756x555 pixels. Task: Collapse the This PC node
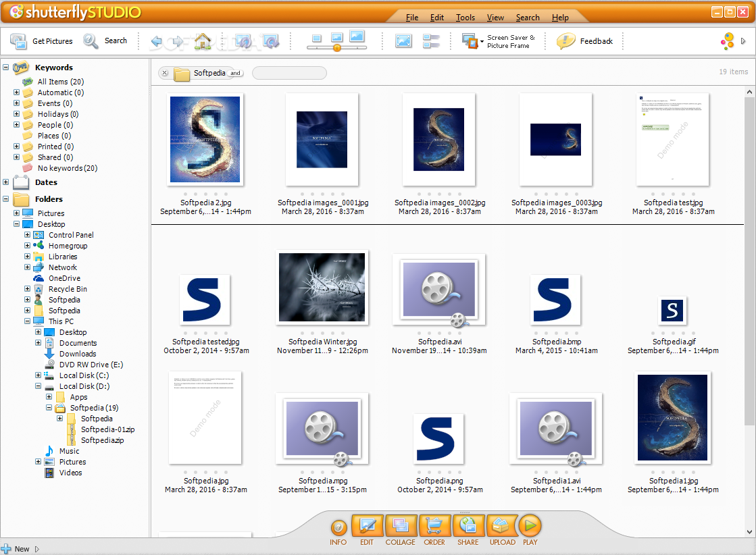(x=28, y=321)
